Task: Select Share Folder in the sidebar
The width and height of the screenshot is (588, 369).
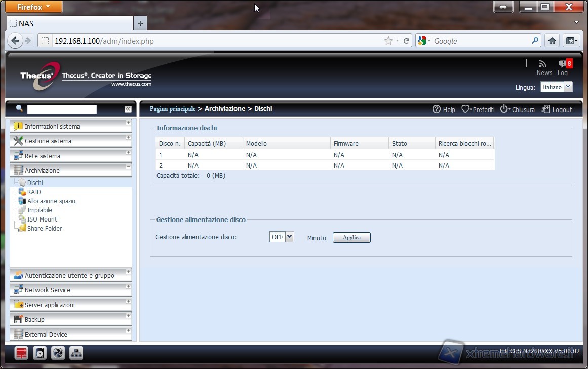Action: (45, 229)
